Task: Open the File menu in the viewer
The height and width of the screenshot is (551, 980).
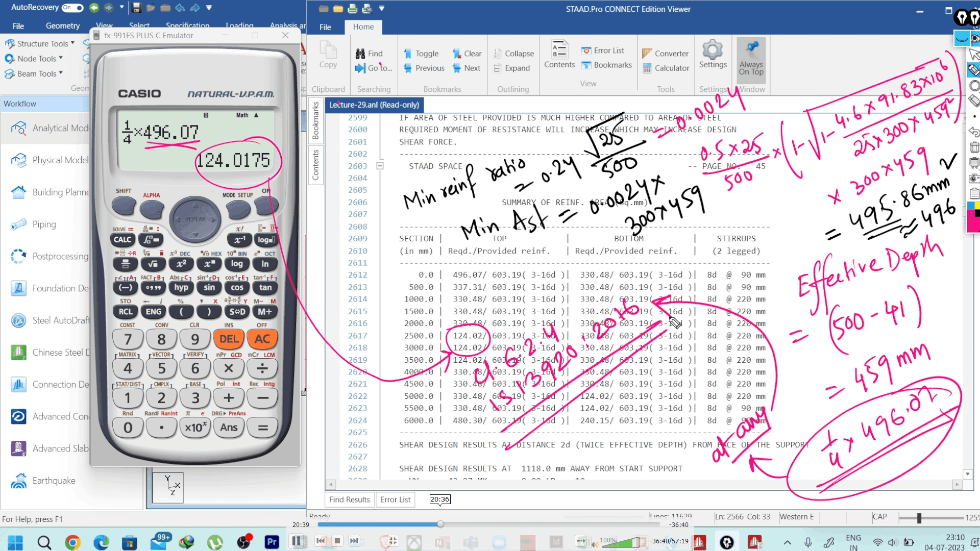Action: click(x=325, y=27)
